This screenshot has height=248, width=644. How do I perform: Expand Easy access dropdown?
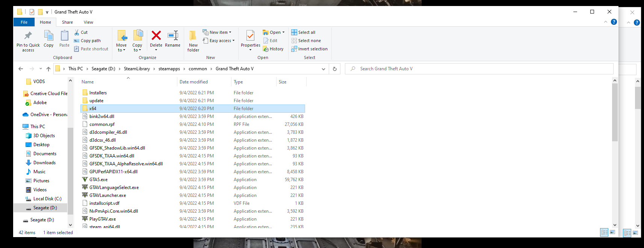click(219, 41)
